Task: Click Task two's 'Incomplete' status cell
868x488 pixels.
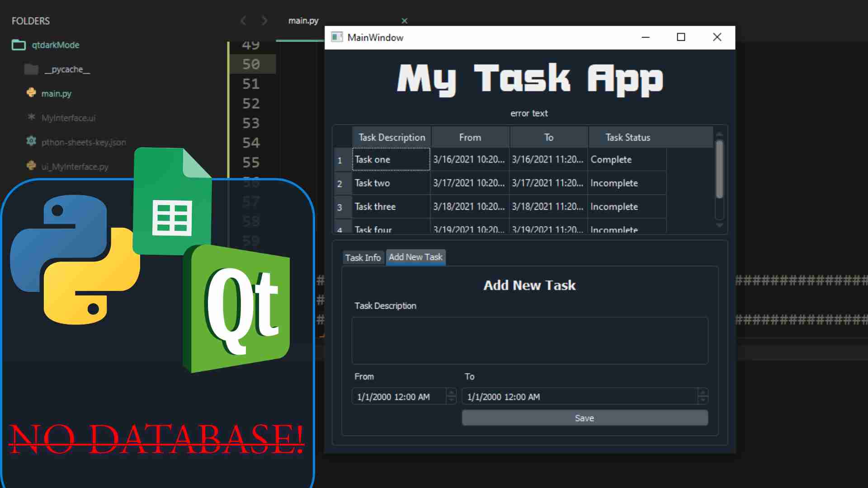Action: [x=627, y=183]
